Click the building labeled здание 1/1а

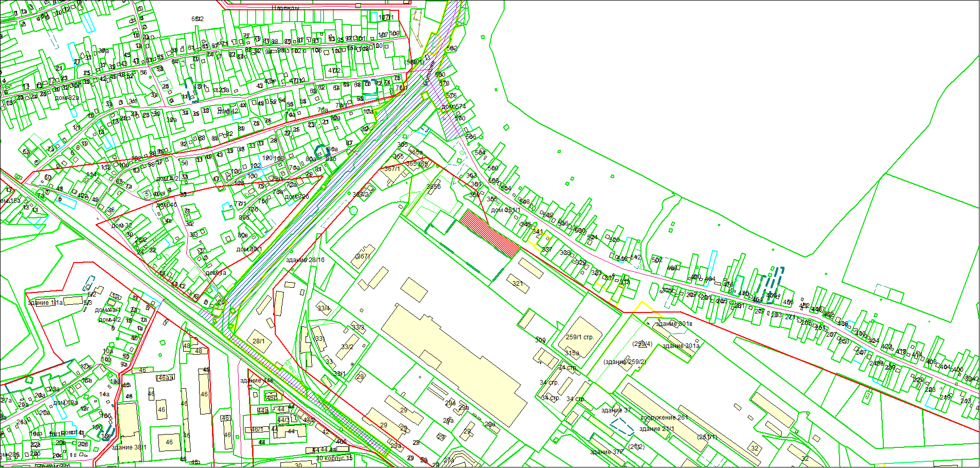point(45,303)
